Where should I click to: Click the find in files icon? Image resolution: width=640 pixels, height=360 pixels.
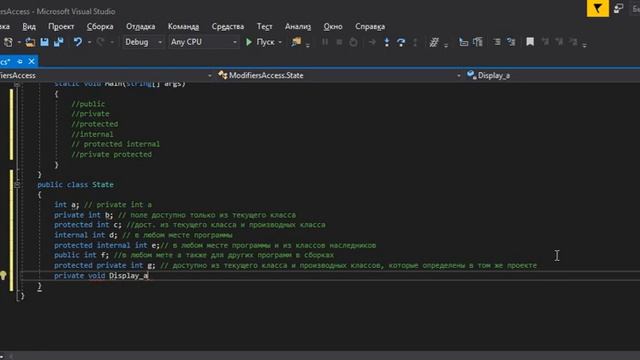click(x=296, y=42)
